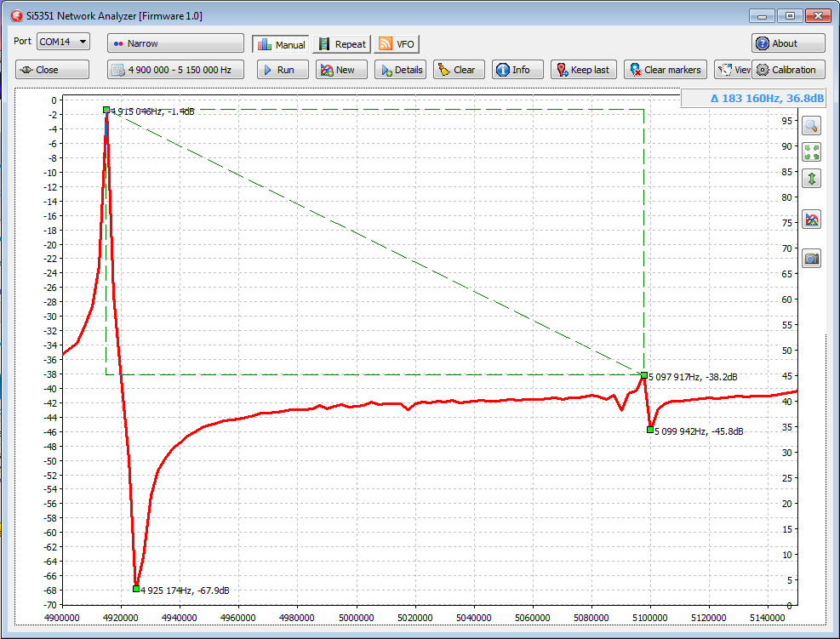Image resolution: width=840 pixels, height=639 pixels.
Task: Click the multi-curve overlay chart icon
Action: coord(811,220)
